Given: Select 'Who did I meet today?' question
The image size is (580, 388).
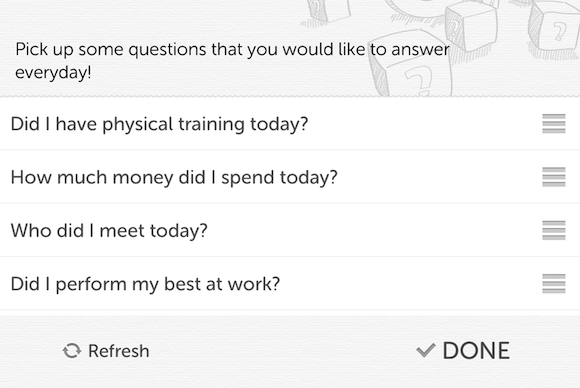Looking at the screenshot, I should pos(290,230).
